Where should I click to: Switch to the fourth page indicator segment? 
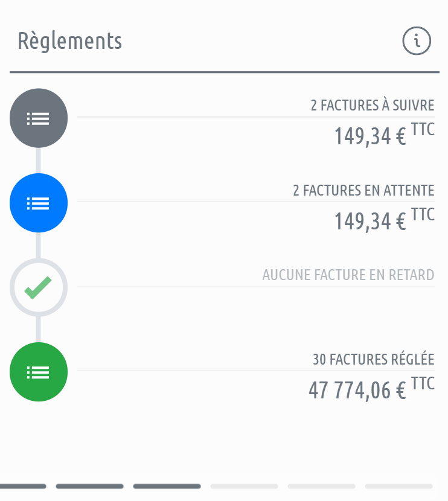244,486
